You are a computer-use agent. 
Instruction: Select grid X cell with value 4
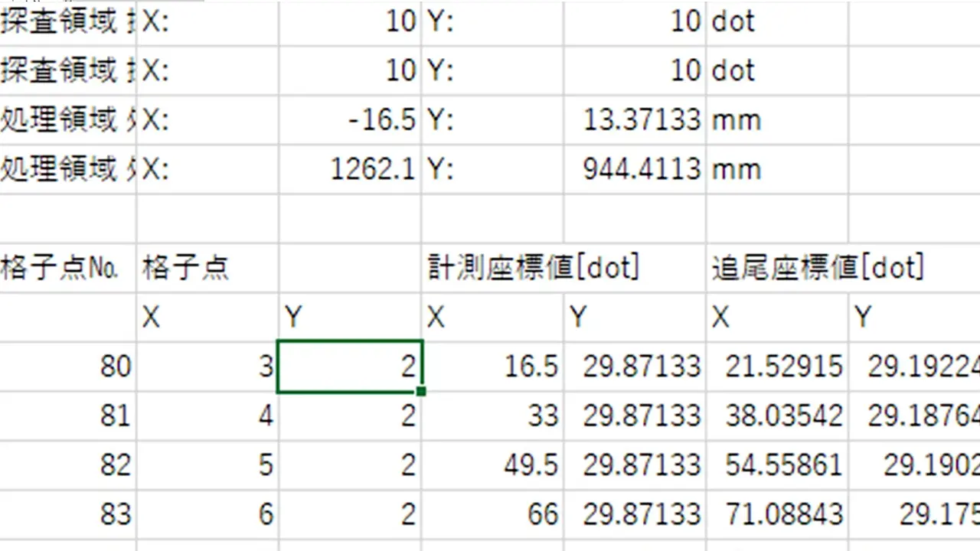(207, 416)
